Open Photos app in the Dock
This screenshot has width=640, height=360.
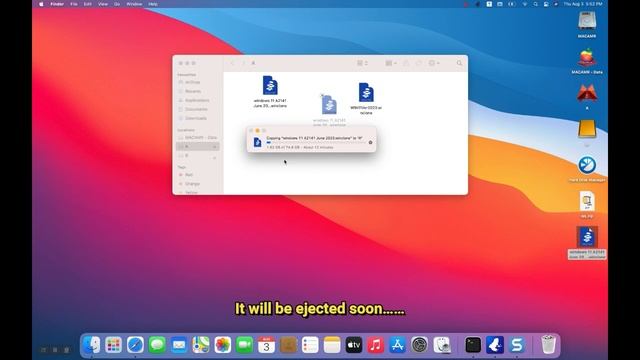[x=222, y=345]
